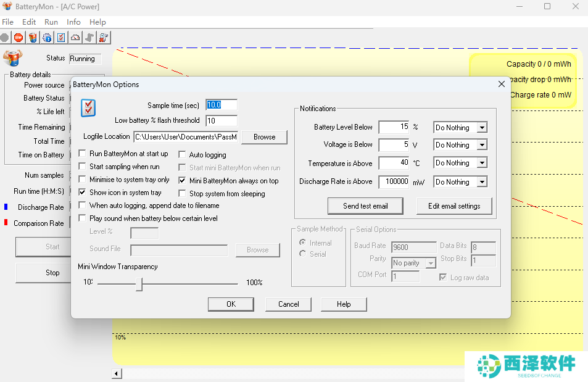Click the gear with blue exclamation toolbar icon
This screenshot has height=382, width=588.
[x=48, y=38]
